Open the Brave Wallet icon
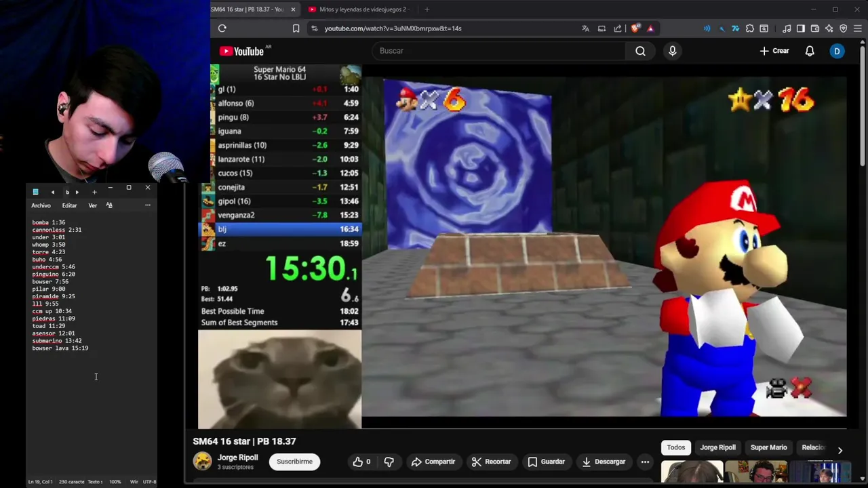The image size is (868, 488). point(815,28)
